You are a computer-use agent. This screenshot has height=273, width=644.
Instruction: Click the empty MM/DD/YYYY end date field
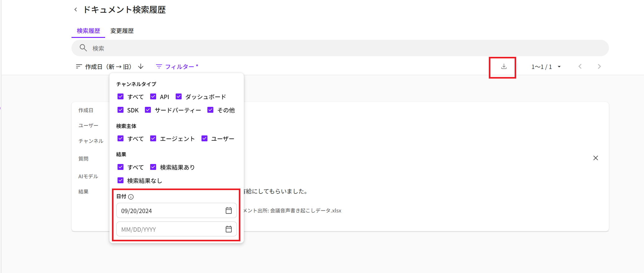pos(169,229)
